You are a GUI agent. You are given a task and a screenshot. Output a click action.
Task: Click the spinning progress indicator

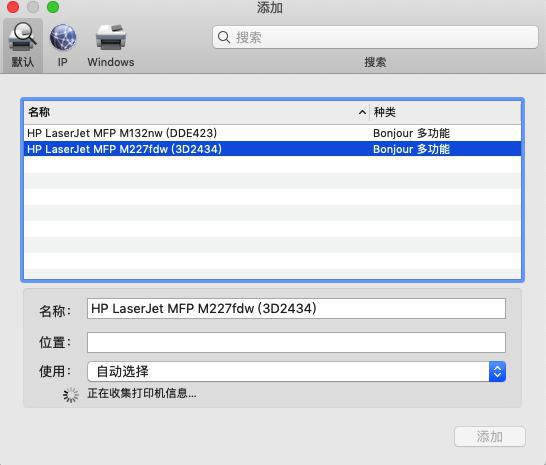[71, 395]
